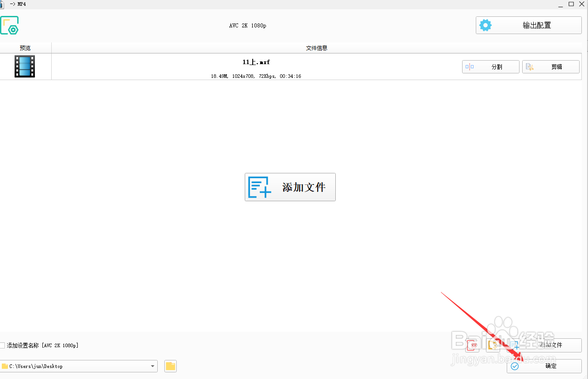The height and width of the screenshot is (379, 588).
Task: Click the 文件信息 column header
Action: tap(317, 48)
